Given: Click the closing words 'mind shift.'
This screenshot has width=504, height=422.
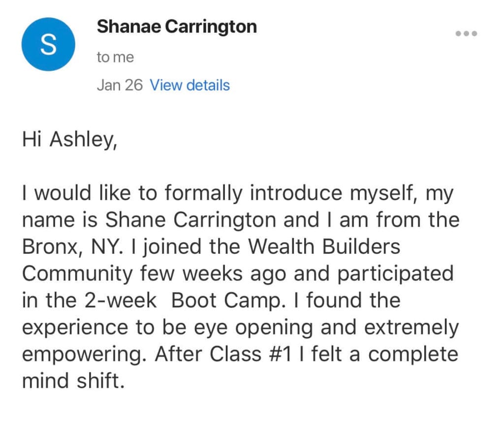Looking at the screenshot, I should [x=73, y=381].
